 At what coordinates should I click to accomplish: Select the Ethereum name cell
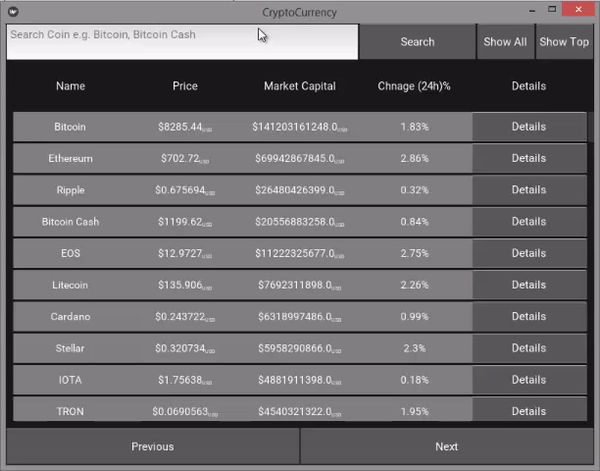[x=70, y=158]
